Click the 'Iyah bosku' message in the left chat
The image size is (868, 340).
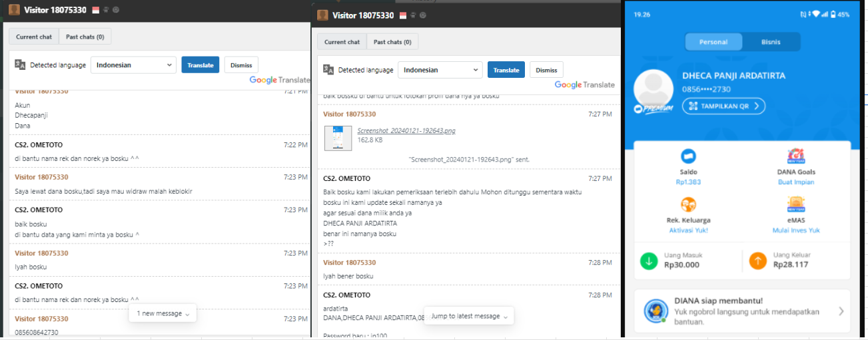coord(31,267)
